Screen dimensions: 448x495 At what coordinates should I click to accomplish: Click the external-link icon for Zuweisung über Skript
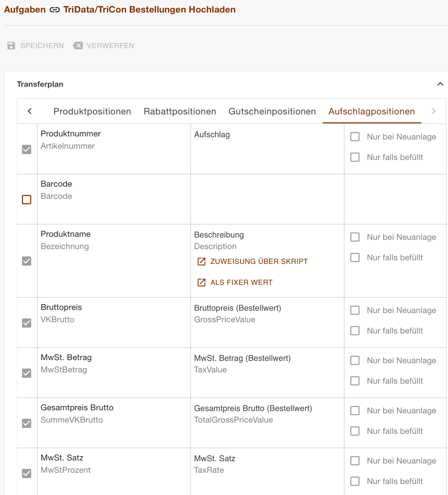[202, 262]
